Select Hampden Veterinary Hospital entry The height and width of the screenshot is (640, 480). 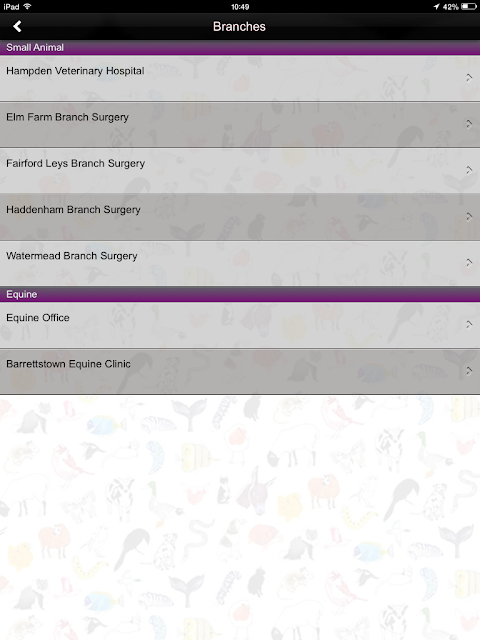(240, 78)
